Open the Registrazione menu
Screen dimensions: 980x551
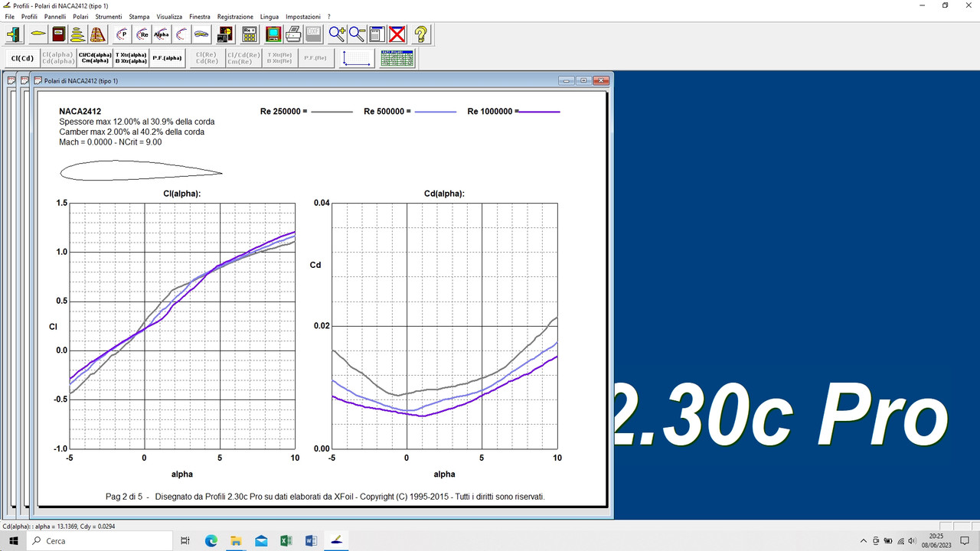click(235, 16)
